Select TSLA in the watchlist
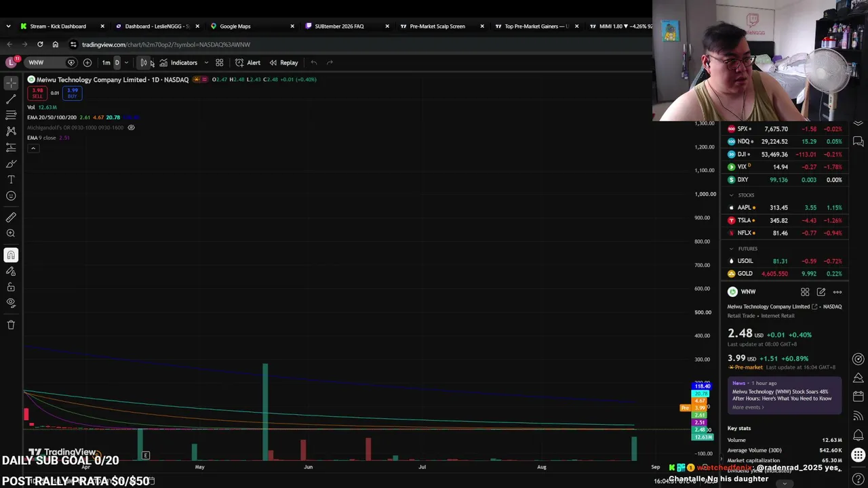Viewport: 868px width, 488px height. click(x=784, y=220)
